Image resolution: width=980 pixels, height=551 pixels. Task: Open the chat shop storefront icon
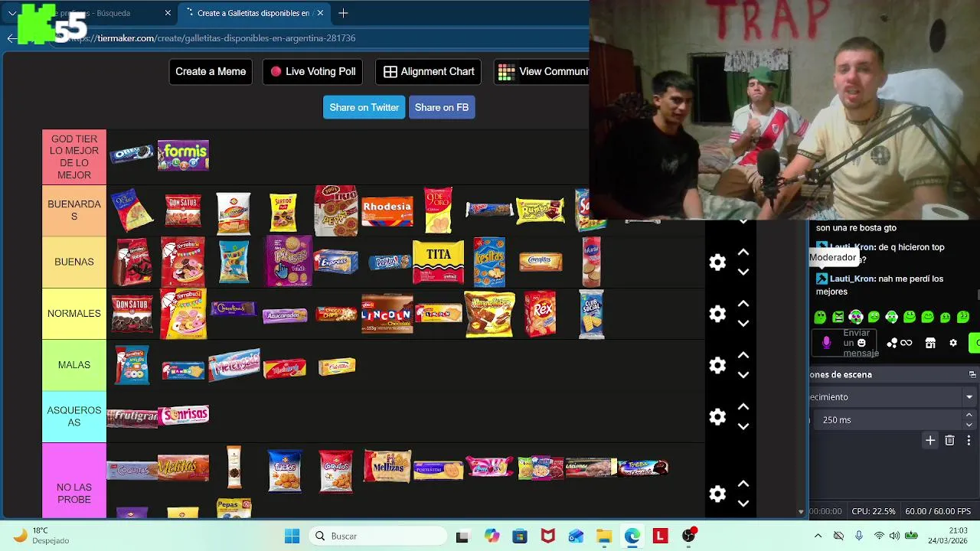click(930, 343)
